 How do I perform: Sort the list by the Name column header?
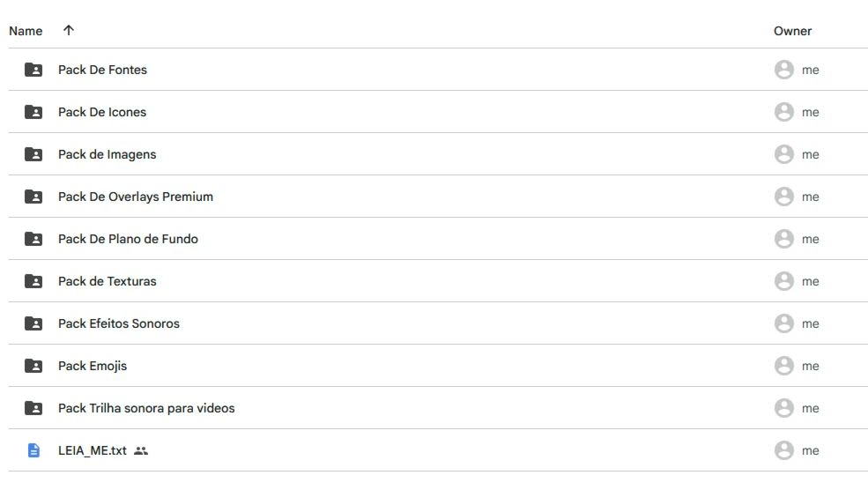26,31
